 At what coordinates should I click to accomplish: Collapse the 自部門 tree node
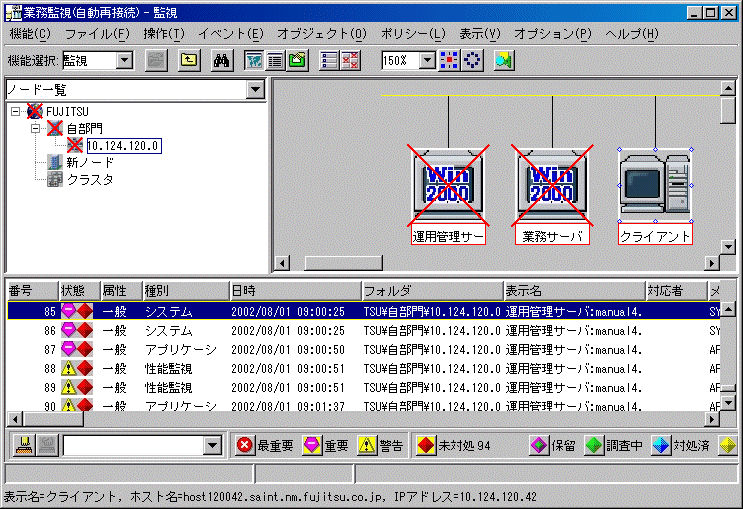[x=36, y=128]
